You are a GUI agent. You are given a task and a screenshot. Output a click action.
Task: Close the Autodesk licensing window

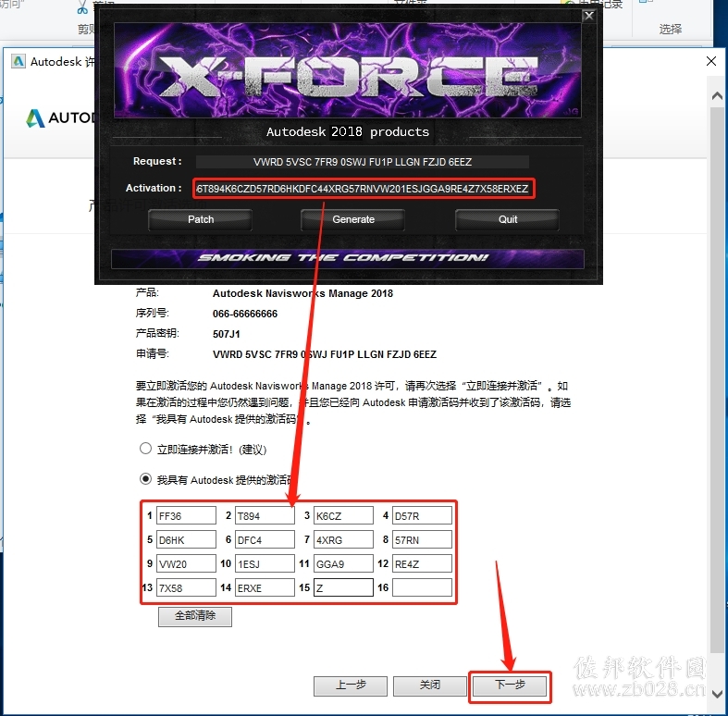710,61
